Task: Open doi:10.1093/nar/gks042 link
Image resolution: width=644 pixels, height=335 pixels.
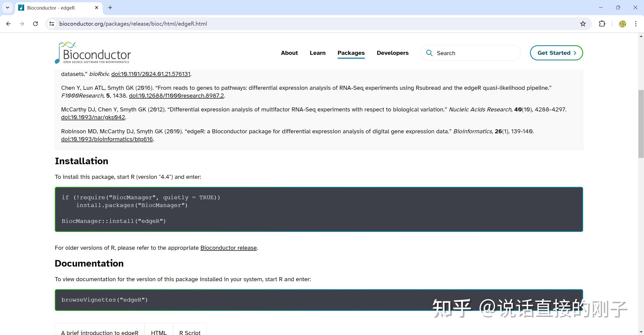Action: (93, 117)
